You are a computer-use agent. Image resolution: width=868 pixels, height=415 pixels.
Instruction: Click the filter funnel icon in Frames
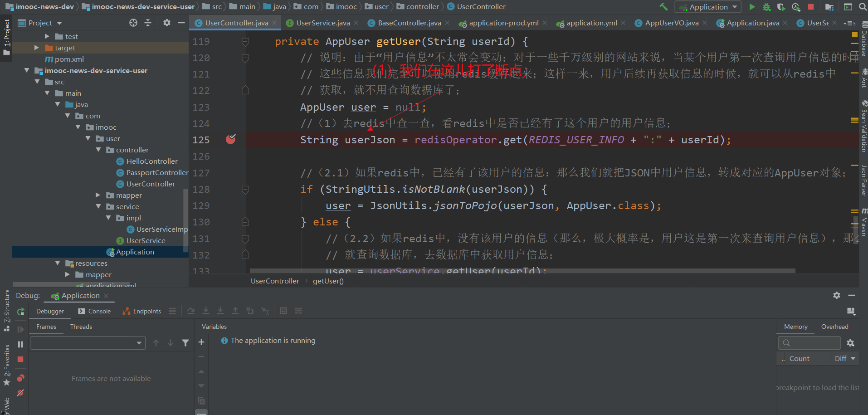[x=185, y=343]
